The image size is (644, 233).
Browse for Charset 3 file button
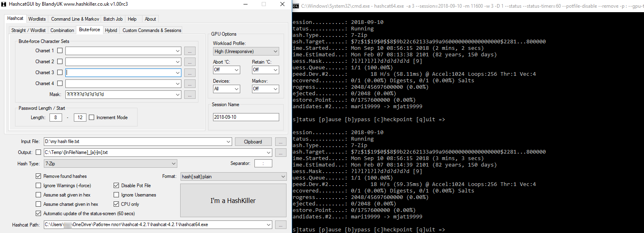[x=190, y=73]
